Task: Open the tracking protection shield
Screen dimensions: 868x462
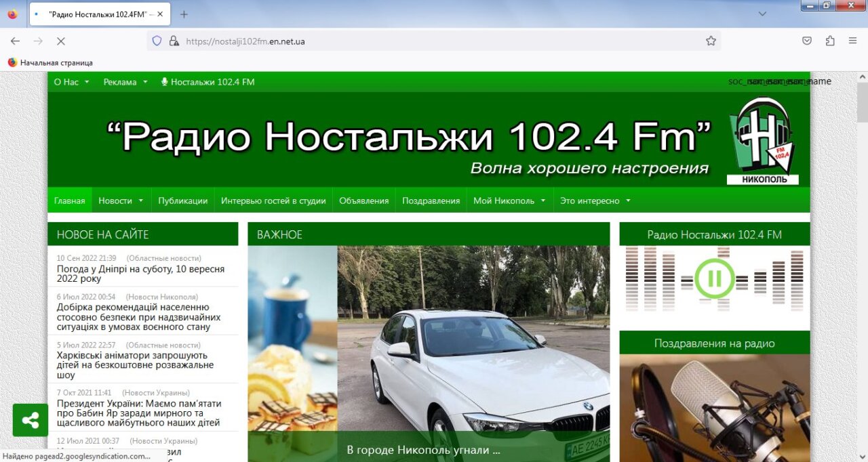Action: point(157,41)
